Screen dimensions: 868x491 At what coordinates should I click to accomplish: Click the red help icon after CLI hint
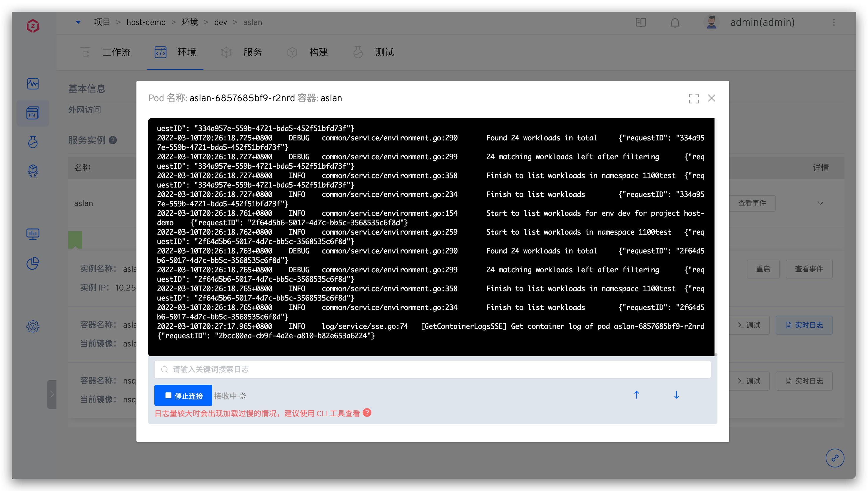[367, 412]
